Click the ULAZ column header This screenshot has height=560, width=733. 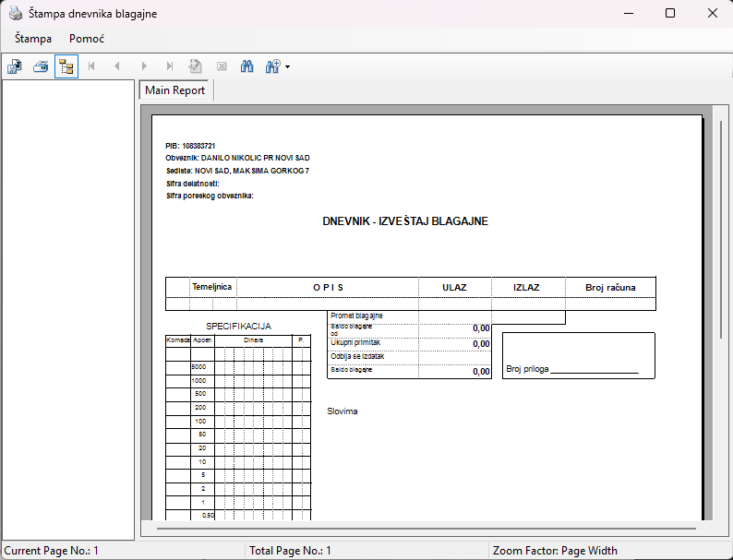(454, 288)
